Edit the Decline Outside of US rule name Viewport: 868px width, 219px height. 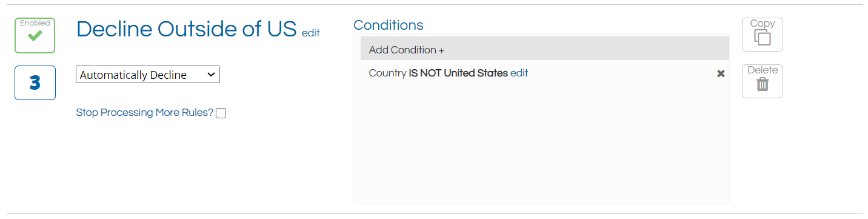click(310, 33)
